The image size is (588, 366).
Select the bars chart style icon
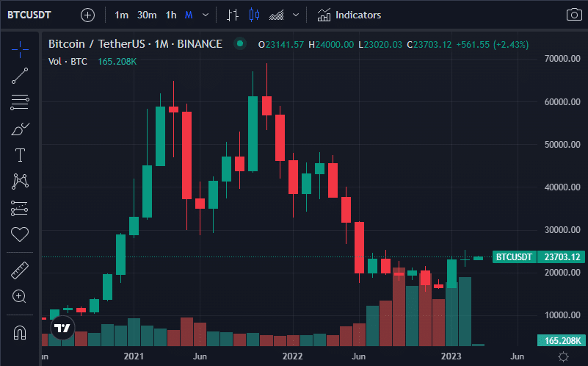[233, 15]
